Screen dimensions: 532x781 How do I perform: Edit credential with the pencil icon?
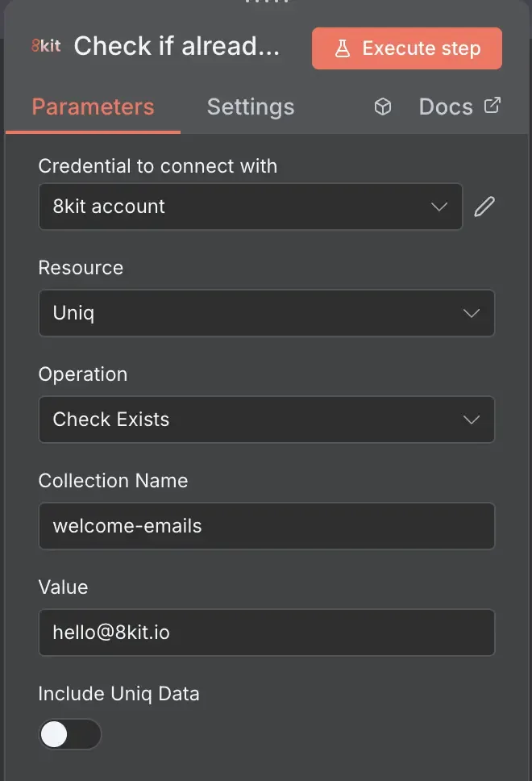pyautogui.click(x=484, y=207)
